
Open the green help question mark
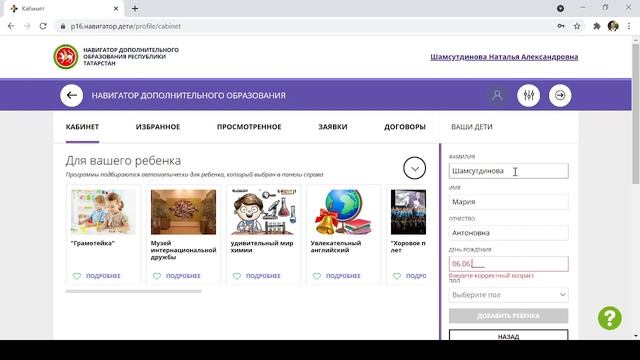click(x=610, y=318)
